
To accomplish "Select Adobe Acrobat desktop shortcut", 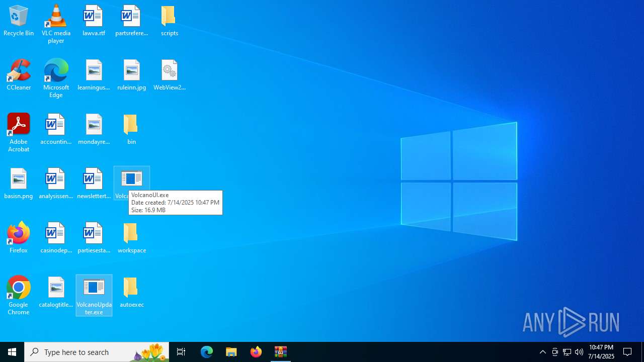I will (19, 133).
